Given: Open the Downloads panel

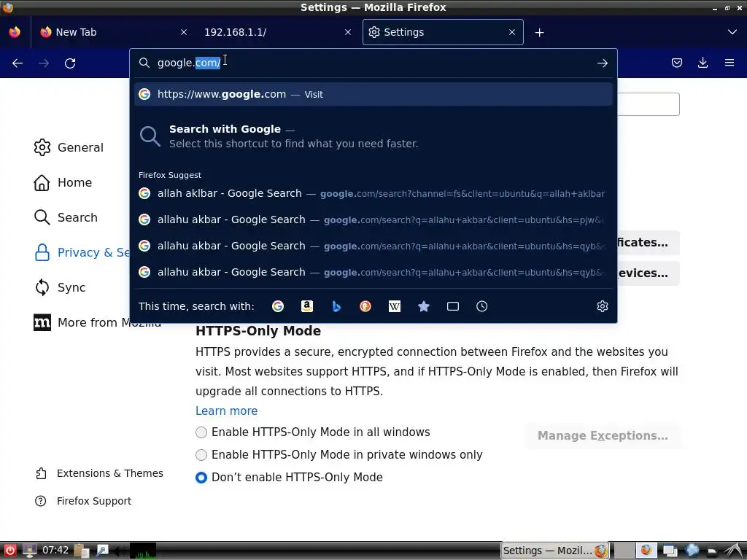Looking at the screenshot, I should click(703, 63).
